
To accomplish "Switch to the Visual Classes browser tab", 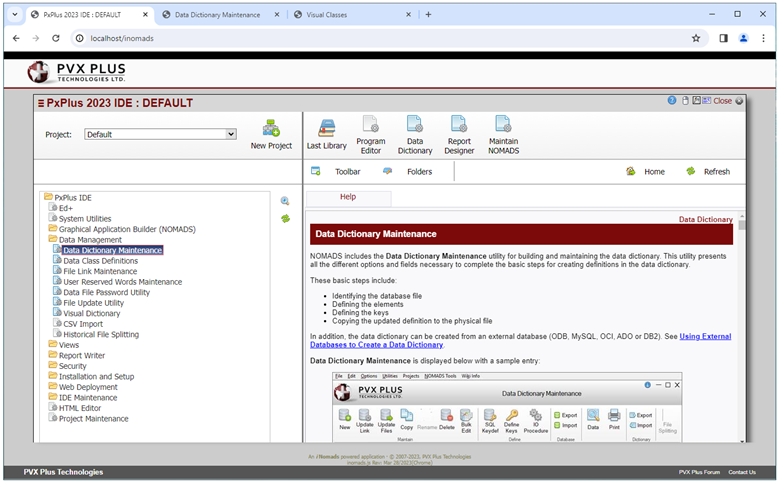I will click(x=339, y=15).
